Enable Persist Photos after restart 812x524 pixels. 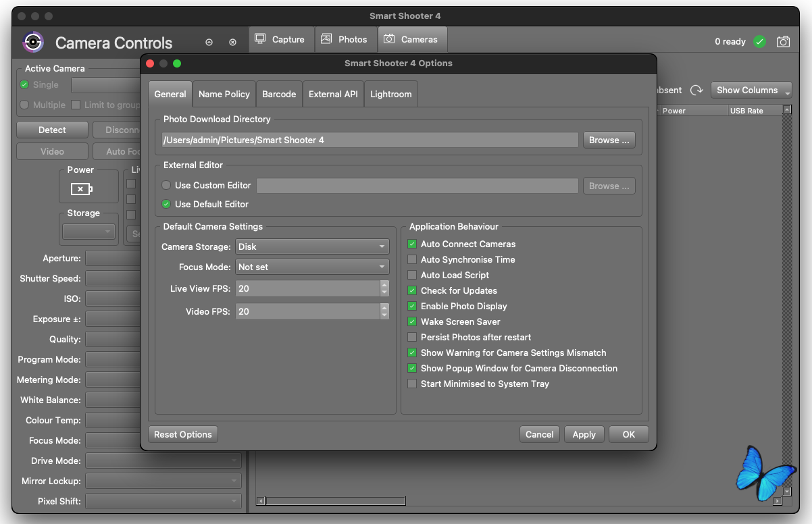tap(412, 337)
